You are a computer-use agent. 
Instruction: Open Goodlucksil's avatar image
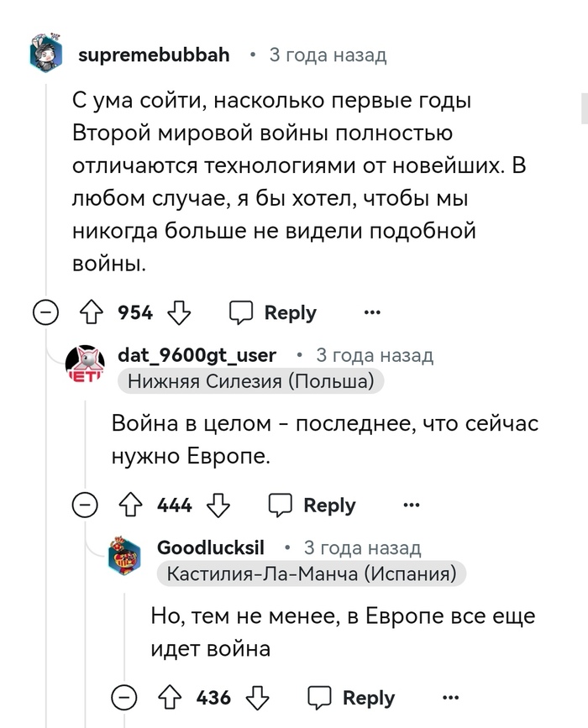pos(124,557)
